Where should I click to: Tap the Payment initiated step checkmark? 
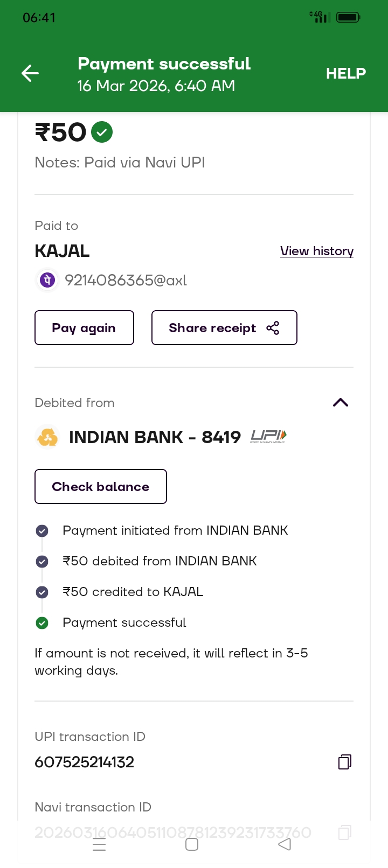[42, 531]
